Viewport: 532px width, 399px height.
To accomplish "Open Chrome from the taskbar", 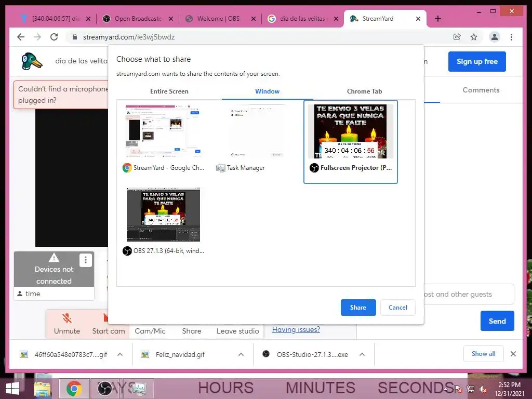I will point(74,389).
